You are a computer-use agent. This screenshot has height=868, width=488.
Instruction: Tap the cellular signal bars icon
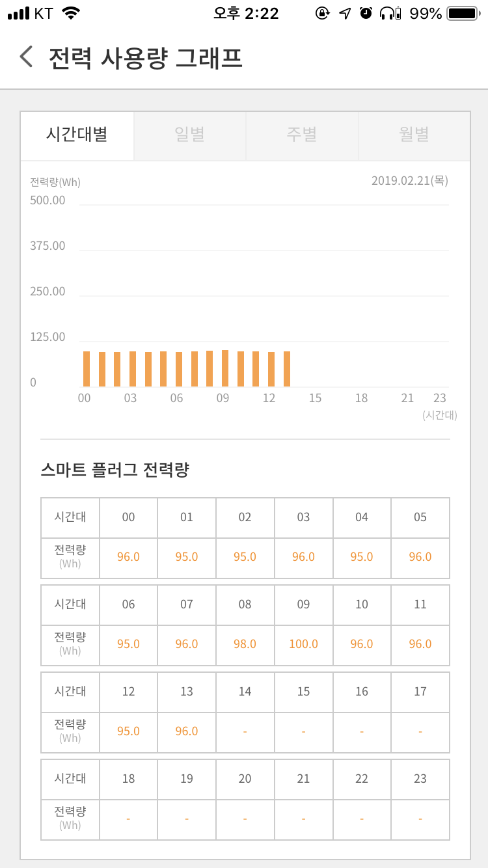pos(19,13)
